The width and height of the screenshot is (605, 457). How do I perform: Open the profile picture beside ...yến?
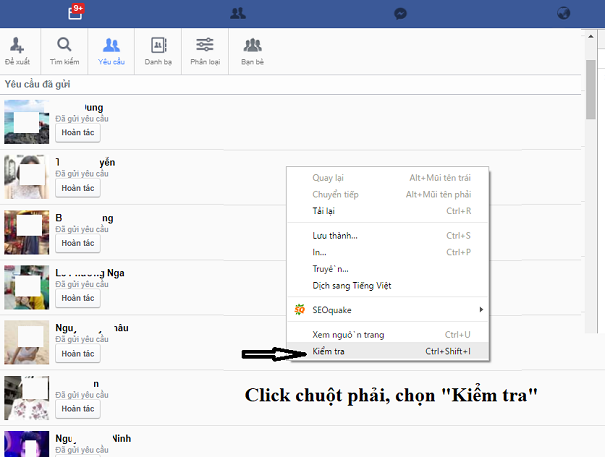pyautogui.click(x=27, y=177)
